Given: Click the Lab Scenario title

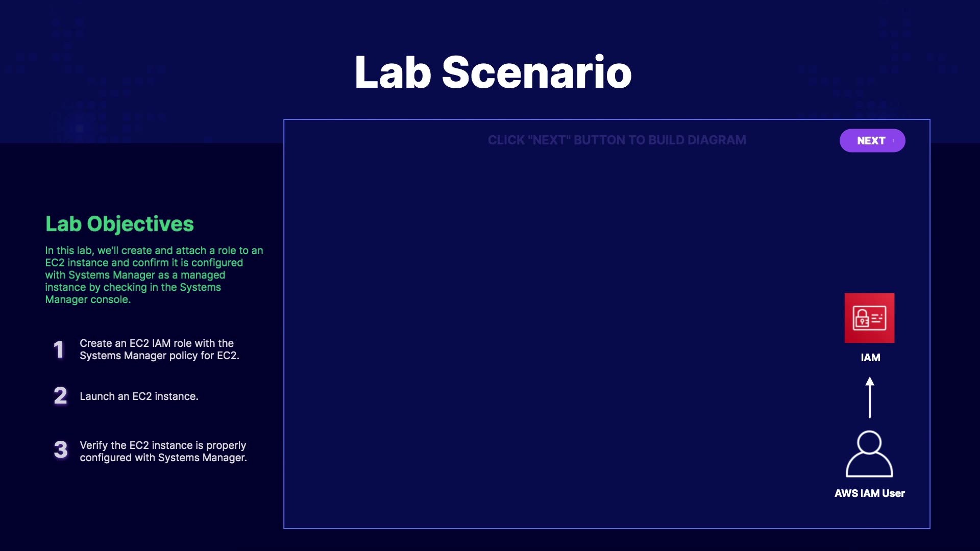Looking at the screenshot, I should tap(493, 72).
